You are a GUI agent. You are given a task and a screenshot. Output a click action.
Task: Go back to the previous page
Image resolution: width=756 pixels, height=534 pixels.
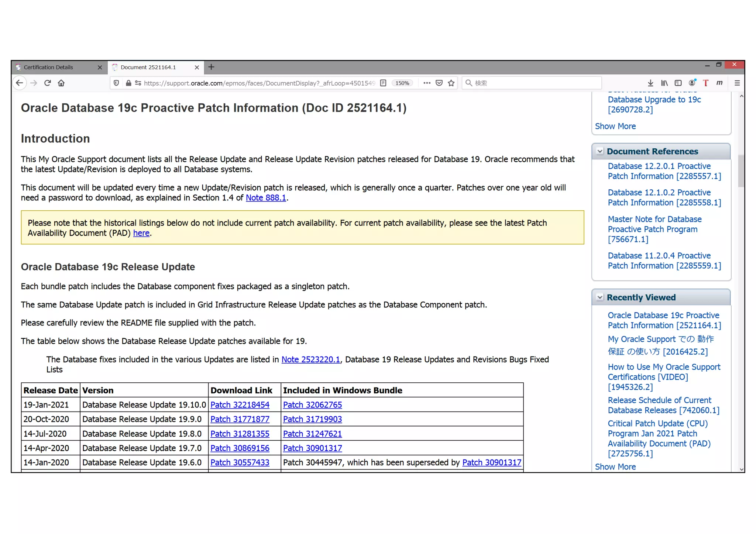[x=20, y=83]
